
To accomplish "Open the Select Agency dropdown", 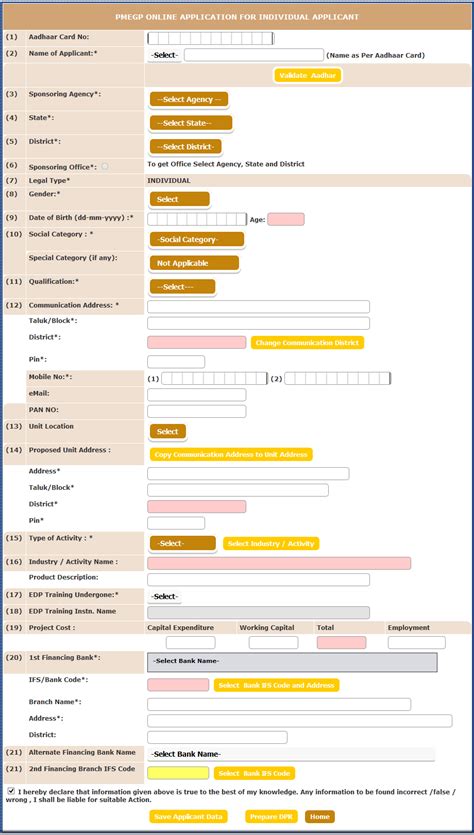I will coord(189,100).
